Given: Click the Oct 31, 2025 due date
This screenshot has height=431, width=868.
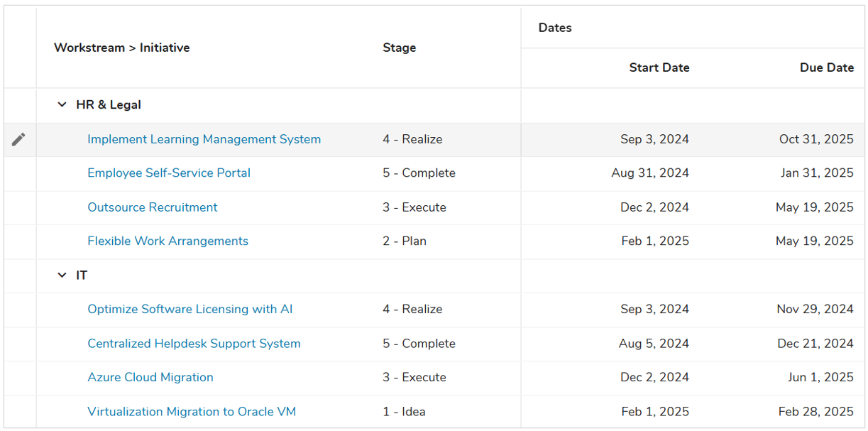Looking at the screenshot, I should click(815, 139).
